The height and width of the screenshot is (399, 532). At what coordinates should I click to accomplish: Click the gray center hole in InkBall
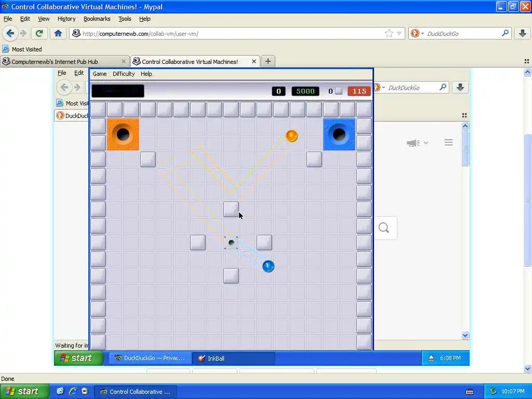[231, 243]
